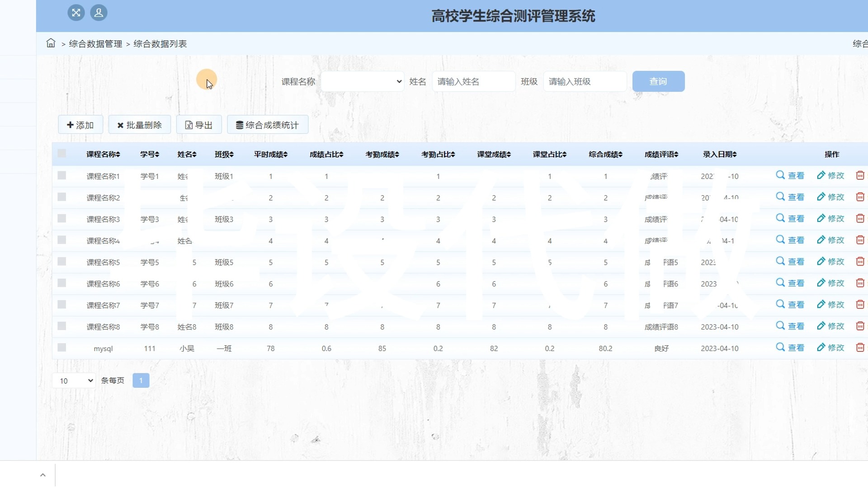The height and width of the screenshot is (488, 868).
Task: Edit (修改) the mysql row
Action: pyautogui.click(x=830, y=347)
